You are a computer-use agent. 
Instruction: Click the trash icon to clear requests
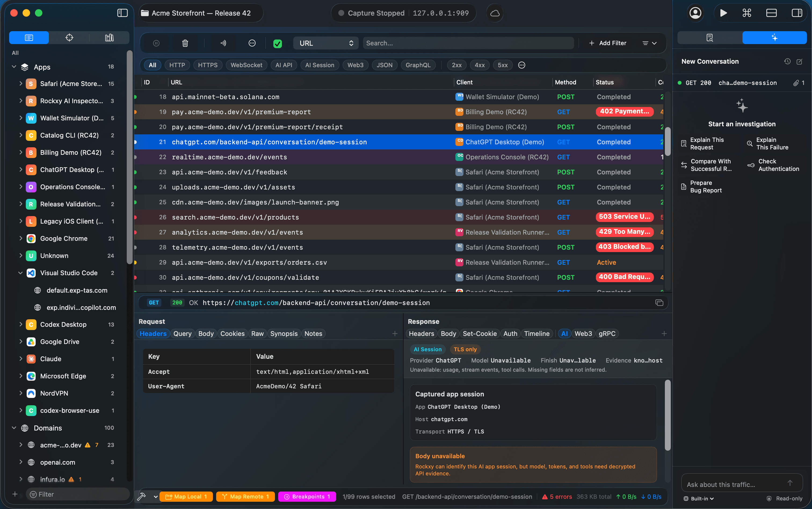[x=185, y=43]
